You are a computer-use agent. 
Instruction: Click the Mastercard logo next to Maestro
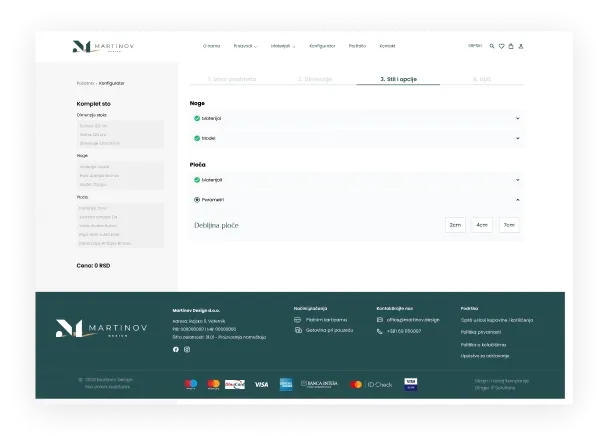tap(214, 384)
